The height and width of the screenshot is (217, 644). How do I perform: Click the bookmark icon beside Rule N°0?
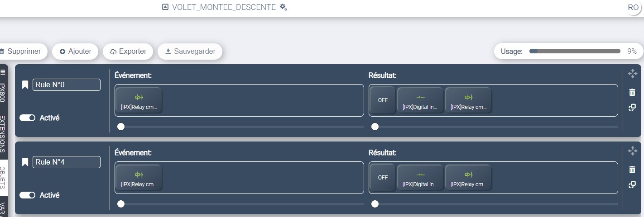click(25, 85)
